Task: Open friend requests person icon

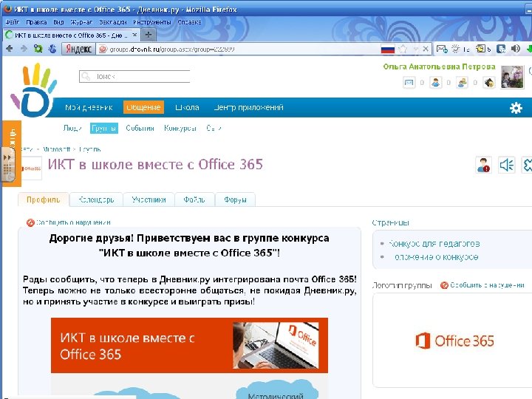Action: pos(436,83)
